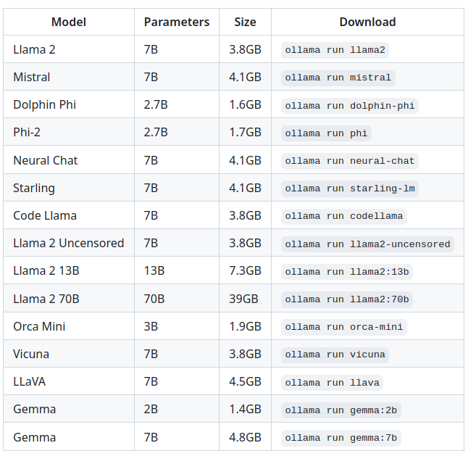The image size is (476, 456).
Task: Click the "ollama run llama2:13b" command
Action: 347,271
